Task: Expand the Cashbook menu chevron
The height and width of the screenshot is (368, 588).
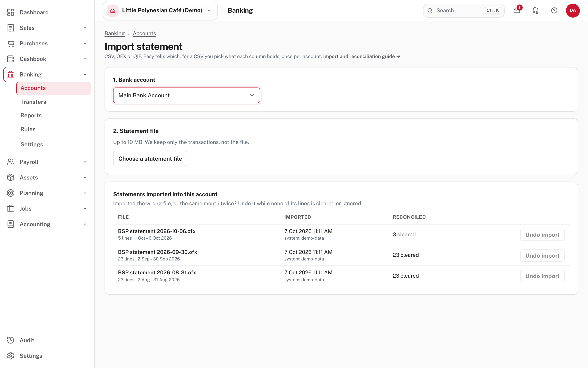Action: (85, 59)
